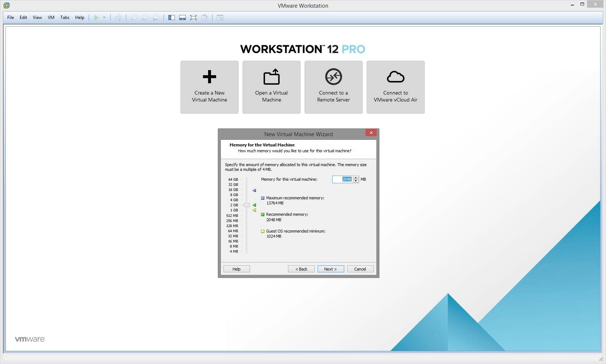Increase memory with the spinner up arrow

pos(356,178)
